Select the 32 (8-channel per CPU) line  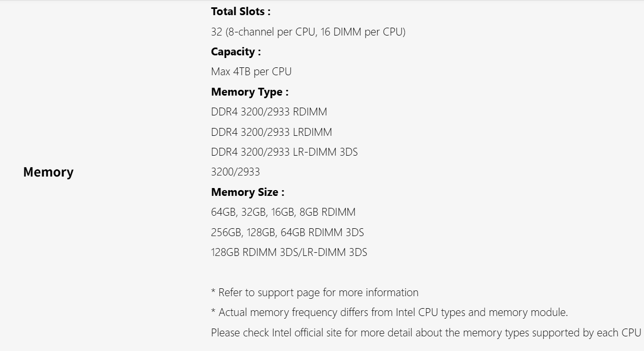pos(308,32)
